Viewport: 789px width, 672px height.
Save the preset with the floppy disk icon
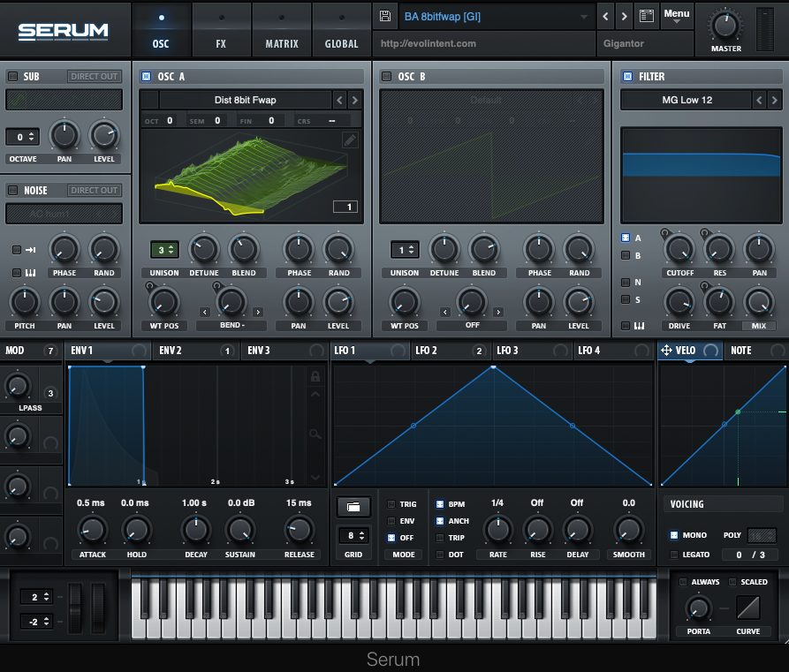[385, 16]
